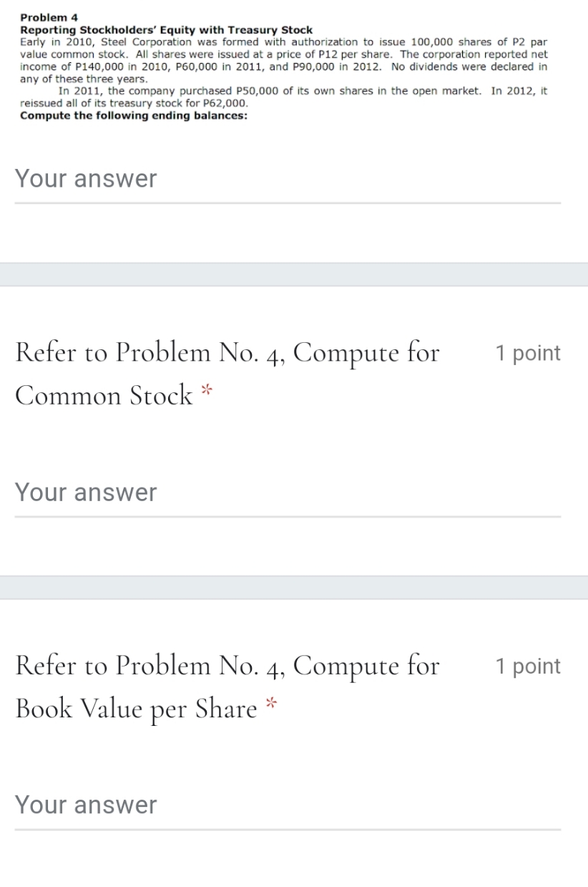The width and height of the screenshot is (588, 887).
Task: Click the 1 point label on Book Value question
Action: 528,666
